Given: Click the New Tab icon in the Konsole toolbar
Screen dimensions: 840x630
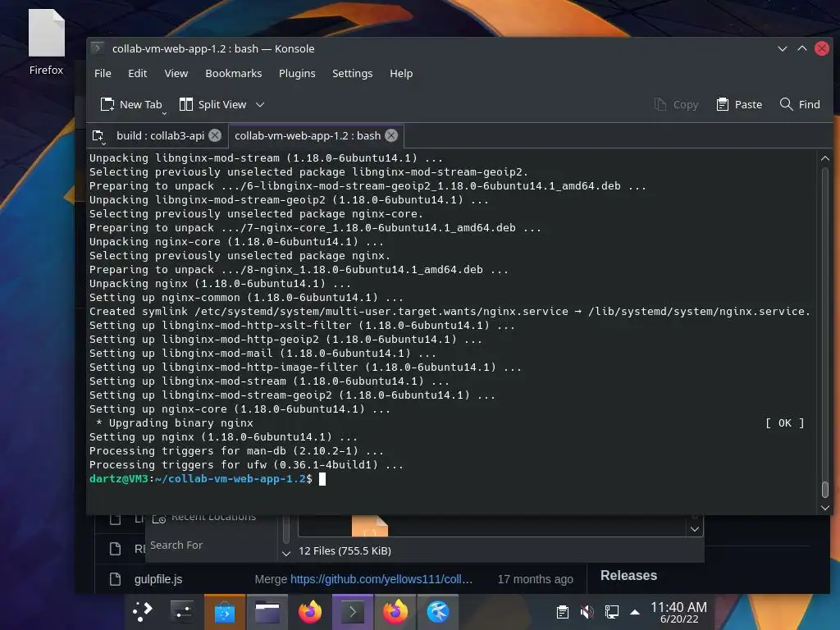Looking at the screenshot, I should coord(107,104).
